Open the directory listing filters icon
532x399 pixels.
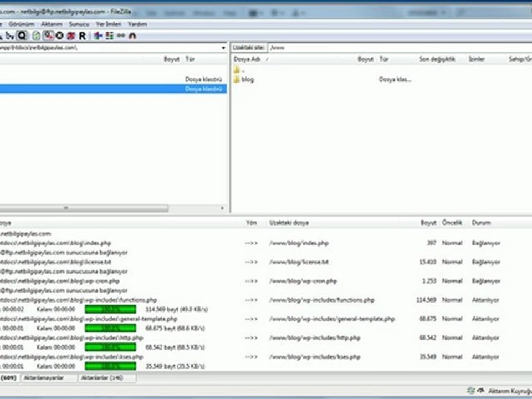tap(98, 35)
